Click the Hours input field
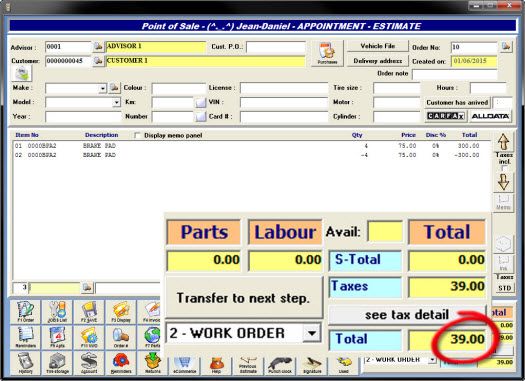This screenshot has width=525, height=381. point(488,88)
